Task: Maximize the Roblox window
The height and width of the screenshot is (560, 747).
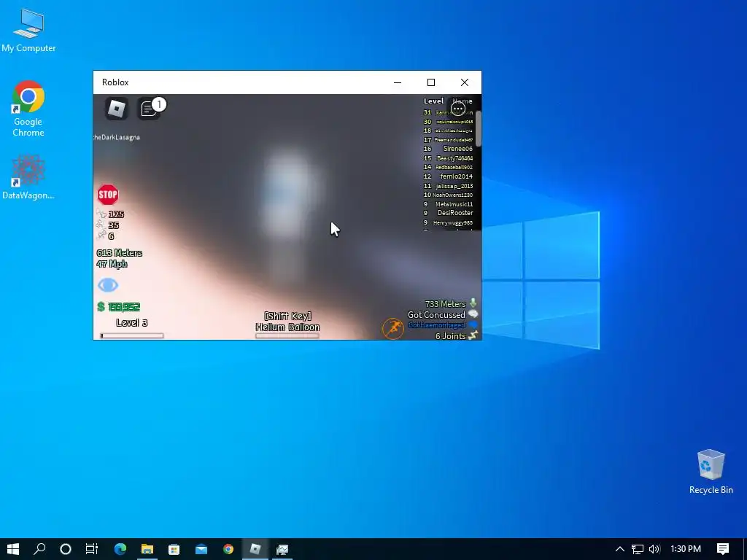Action: tap(431, 82)
